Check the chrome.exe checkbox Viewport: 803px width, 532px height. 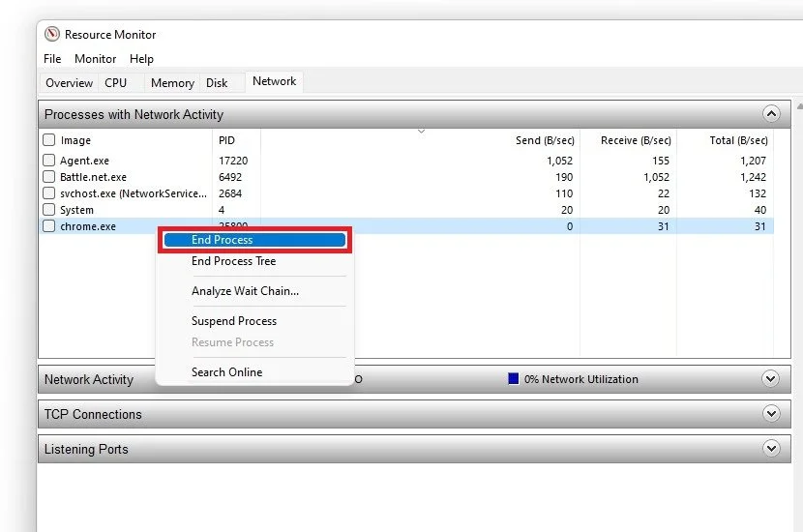(x=48, y=225)
